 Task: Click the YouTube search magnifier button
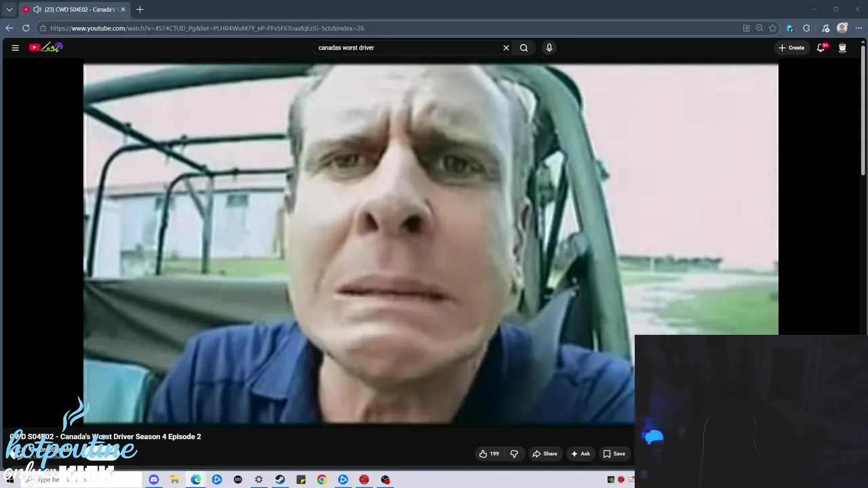click(x=524, y=47)
